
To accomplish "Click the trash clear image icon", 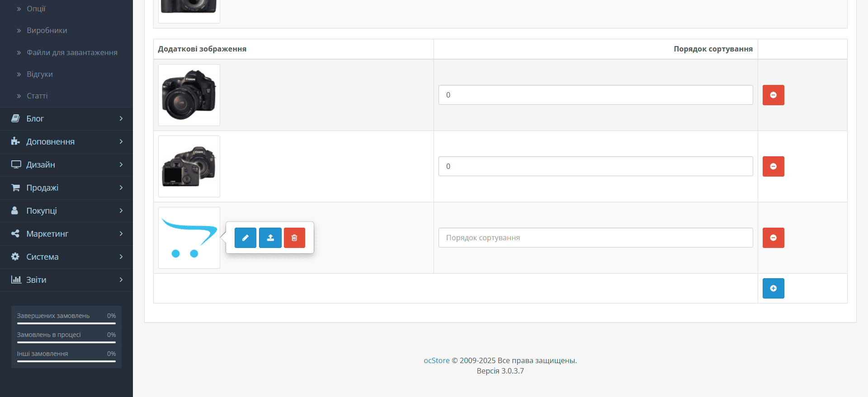I will 294,238.
